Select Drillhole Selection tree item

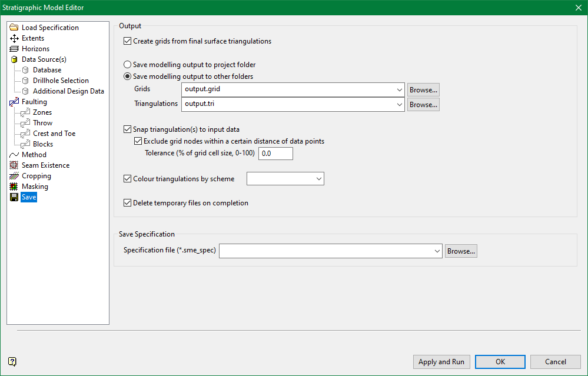click(61, 81)
